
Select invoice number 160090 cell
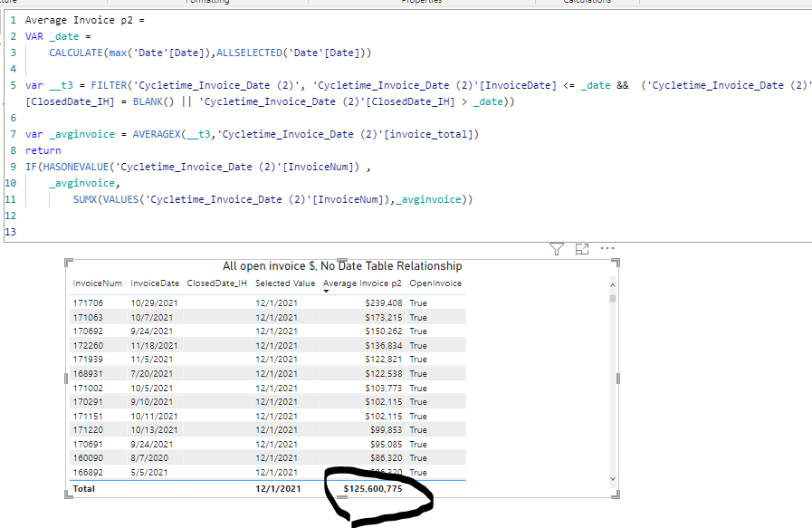88,458
